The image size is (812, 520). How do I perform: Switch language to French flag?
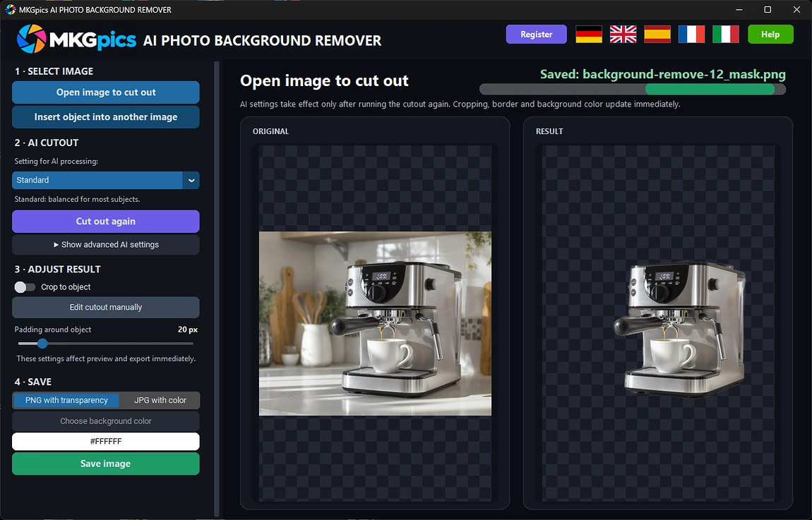pos(691,34)
